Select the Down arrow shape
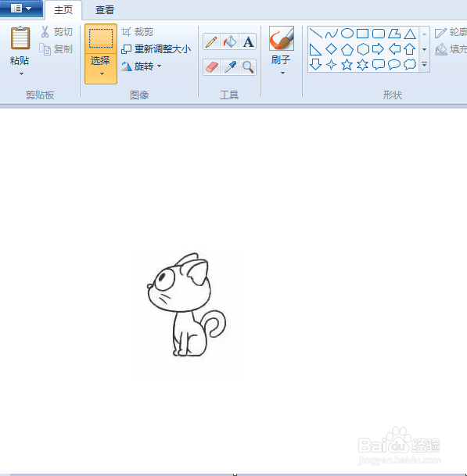The height and width of the screenshot is (476, 467). pyautogui.click(x=316, y=65)
